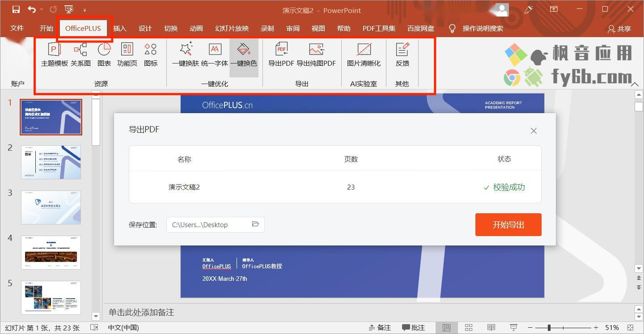
Task: Switch to the 审阅 review tab
Action: coord(293,28)
